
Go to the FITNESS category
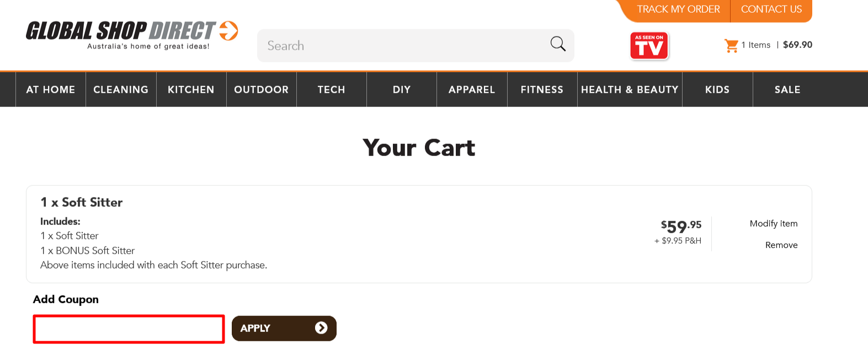(x=542, y=89)
